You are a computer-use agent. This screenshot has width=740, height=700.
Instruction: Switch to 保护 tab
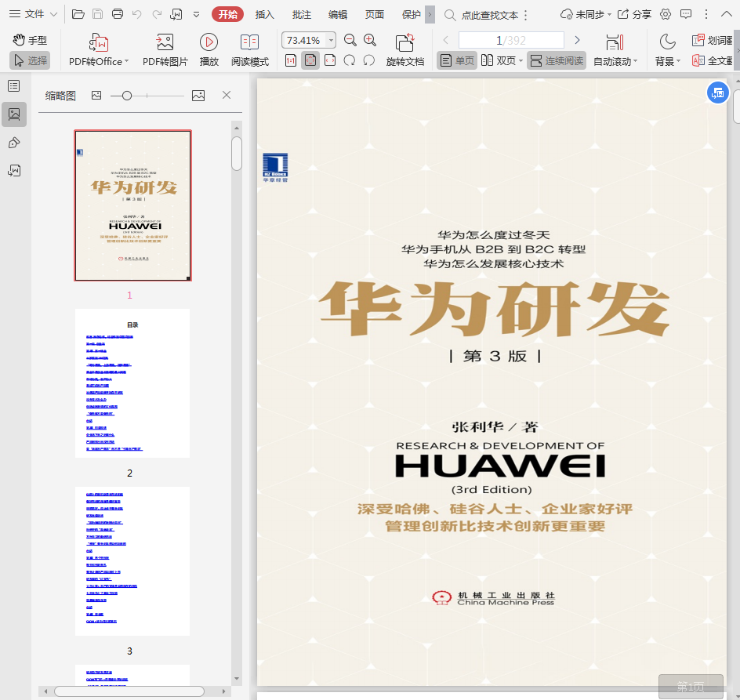pos(411,15)
